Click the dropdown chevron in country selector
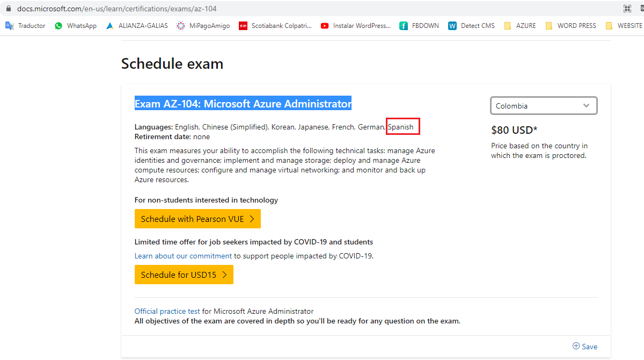 [x=586, y=106]
